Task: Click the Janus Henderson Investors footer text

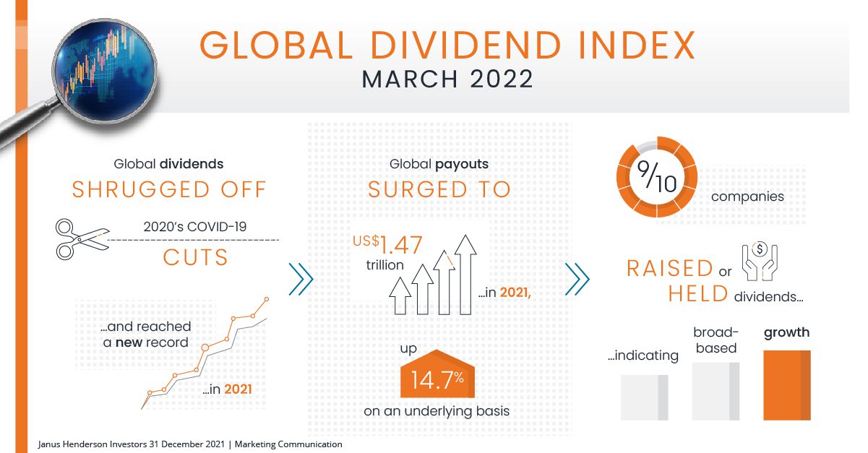Action: click(190, 445)
